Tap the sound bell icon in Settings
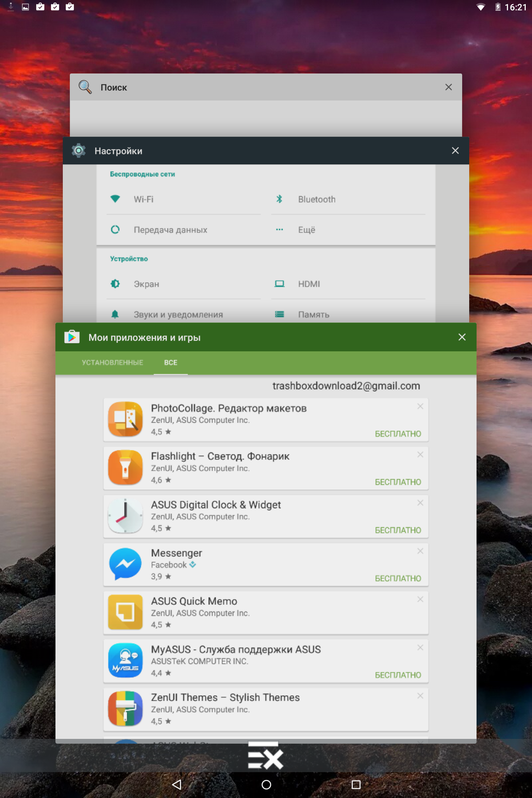This screenshot has height=798, width=532. pos(115,314)
